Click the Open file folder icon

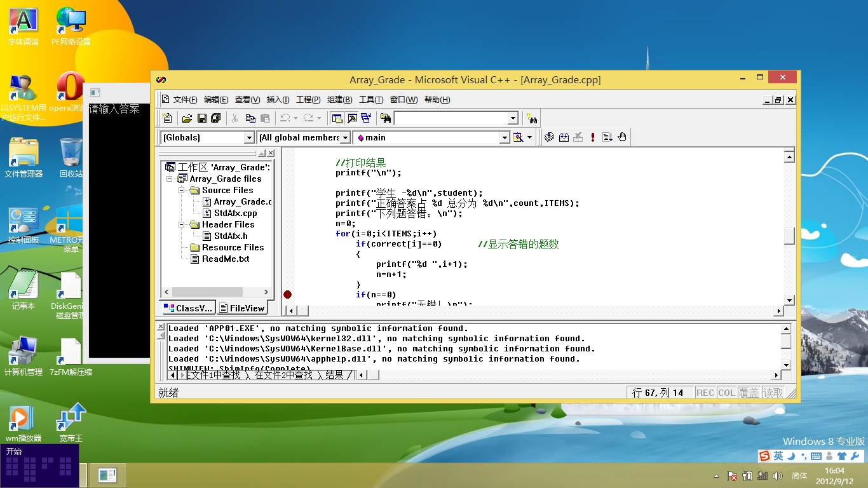point(187,118)
